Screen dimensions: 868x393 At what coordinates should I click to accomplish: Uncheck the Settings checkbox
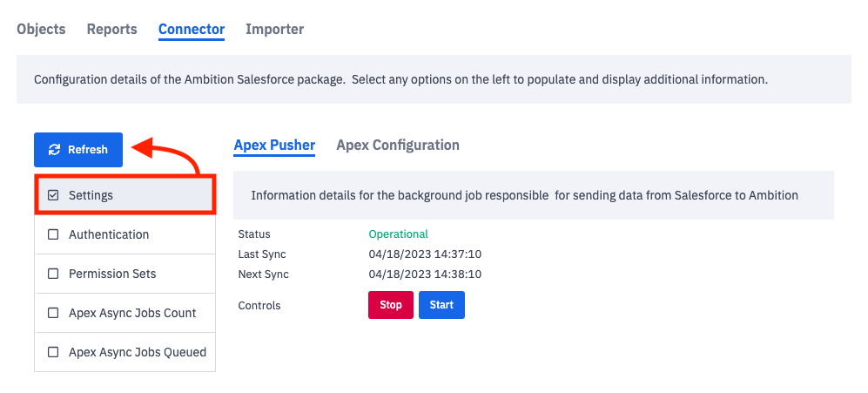53,195
